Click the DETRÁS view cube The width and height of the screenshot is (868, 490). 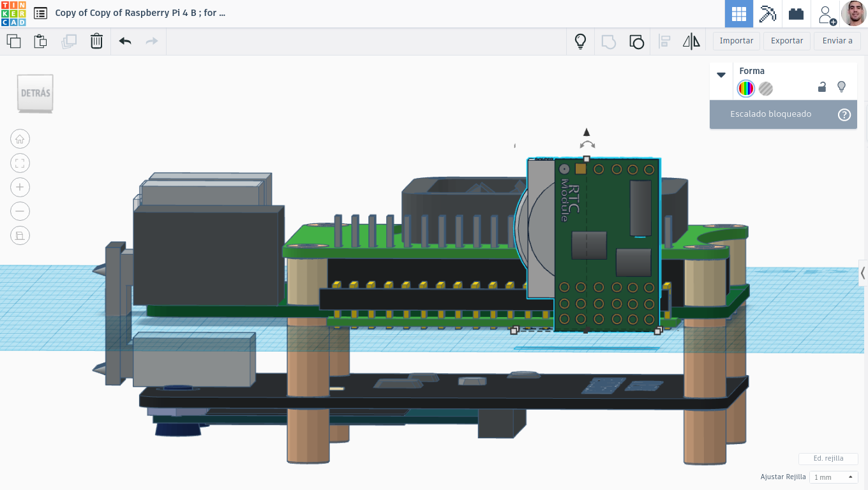(36, 93)
